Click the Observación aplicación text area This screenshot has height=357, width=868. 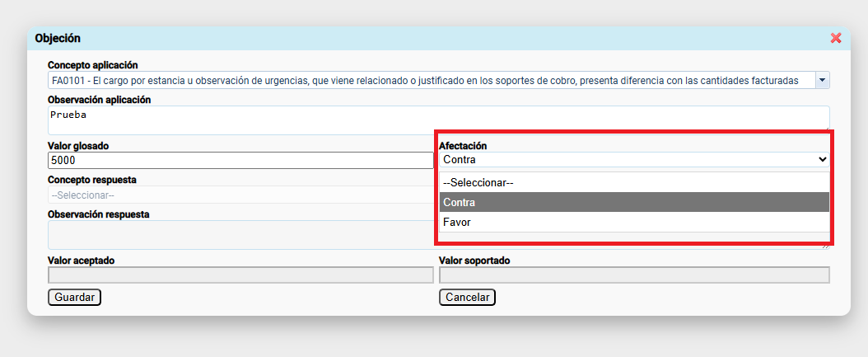click(x=438, y=120)
